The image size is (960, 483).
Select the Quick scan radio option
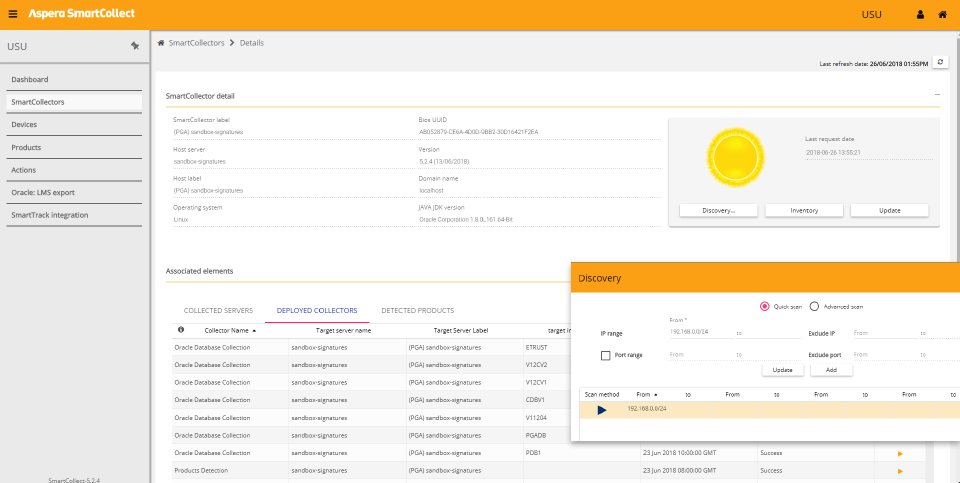click(765, 306)
